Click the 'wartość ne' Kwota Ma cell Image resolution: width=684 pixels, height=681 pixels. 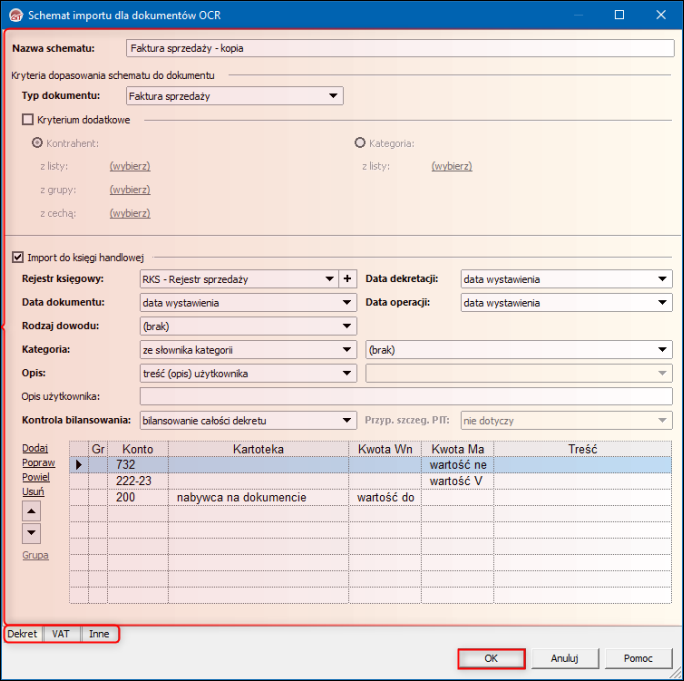tap(458, 465)
